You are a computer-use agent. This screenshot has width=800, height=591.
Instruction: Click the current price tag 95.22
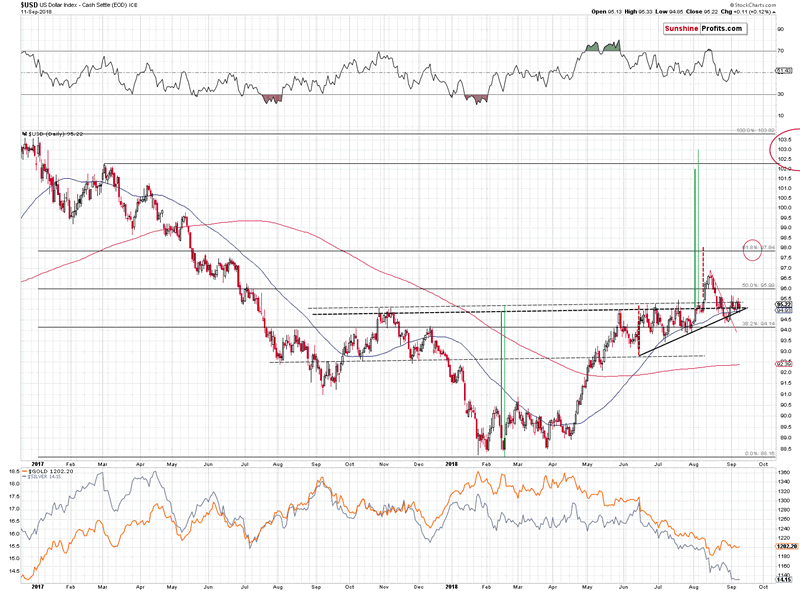[x=784, y=304]
